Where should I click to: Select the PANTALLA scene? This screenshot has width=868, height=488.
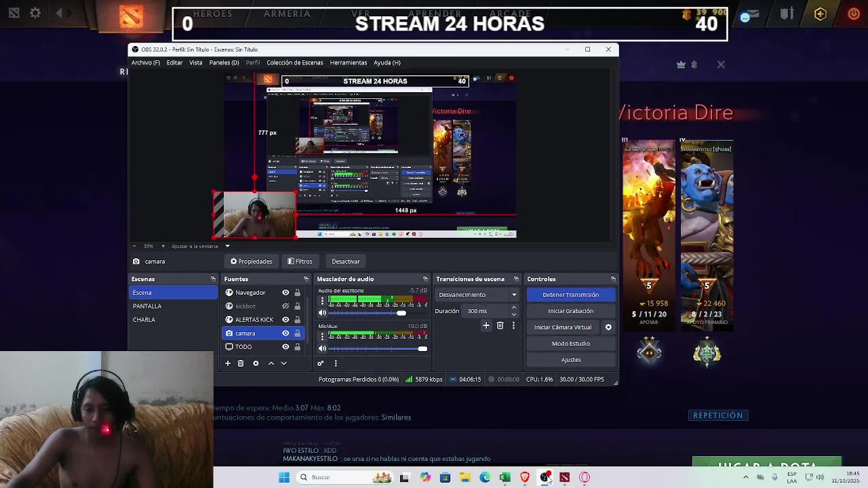point(173,306)
